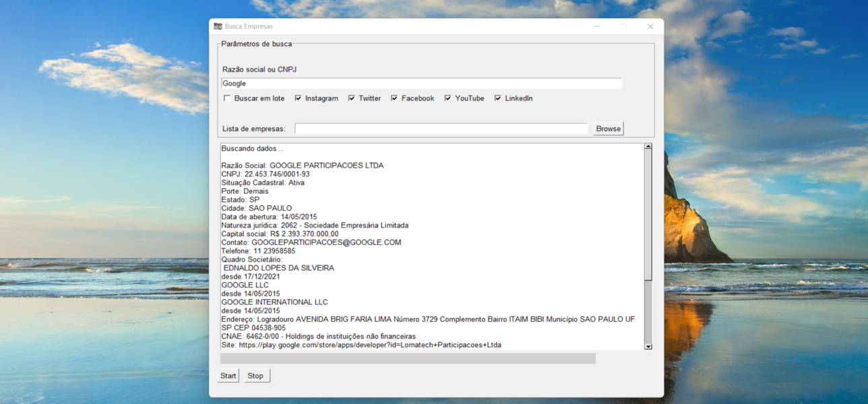This screenshot has width=868, height=404.
Task: Click the Buscando dados... status line
Action: click(x=253, y=149)
